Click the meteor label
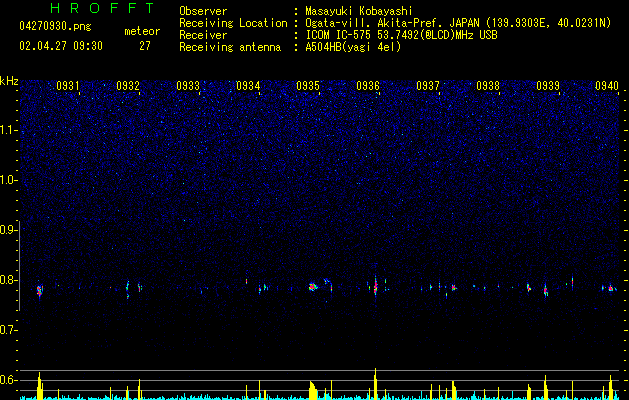Screen dimensions: 629x400 (x=142, y=31)
